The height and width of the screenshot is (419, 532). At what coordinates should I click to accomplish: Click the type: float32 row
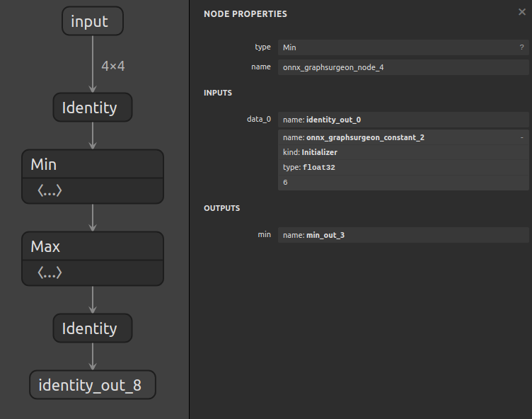coord(403,168)
